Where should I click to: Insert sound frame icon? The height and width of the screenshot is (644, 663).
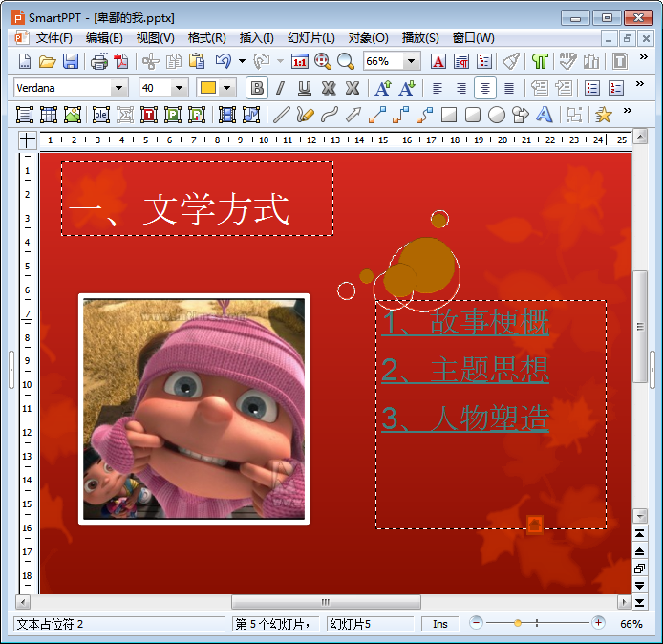tap(251, 115)
